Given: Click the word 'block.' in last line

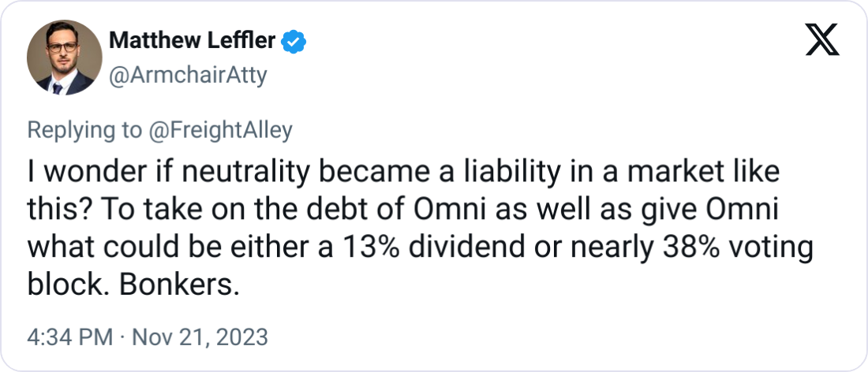Looking at the screenshot, I should pos(69,285).
